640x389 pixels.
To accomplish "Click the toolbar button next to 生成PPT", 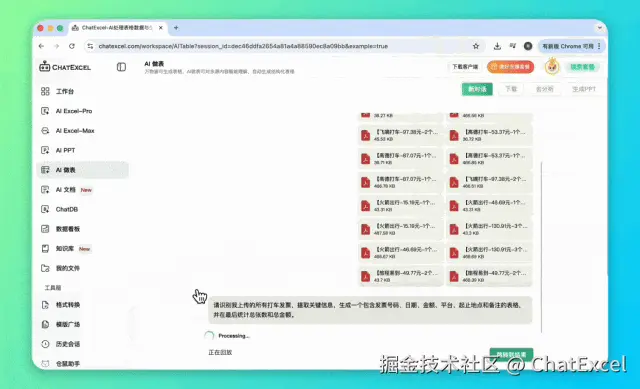I will (544, 89).
